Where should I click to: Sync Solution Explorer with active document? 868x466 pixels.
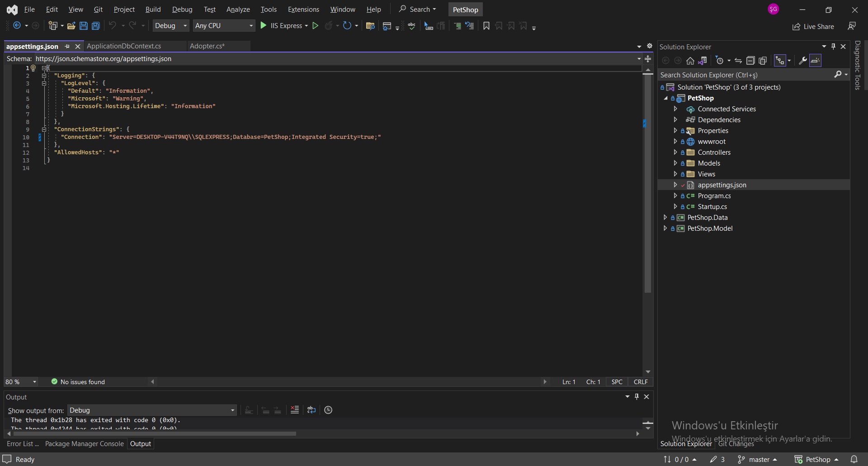pos(738,61)
